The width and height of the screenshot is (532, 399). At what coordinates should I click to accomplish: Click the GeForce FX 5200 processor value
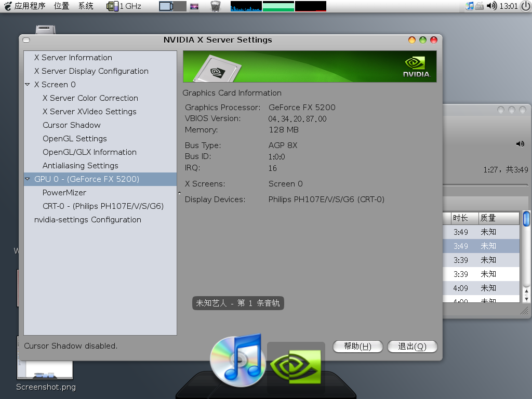[x=302, y=108]
